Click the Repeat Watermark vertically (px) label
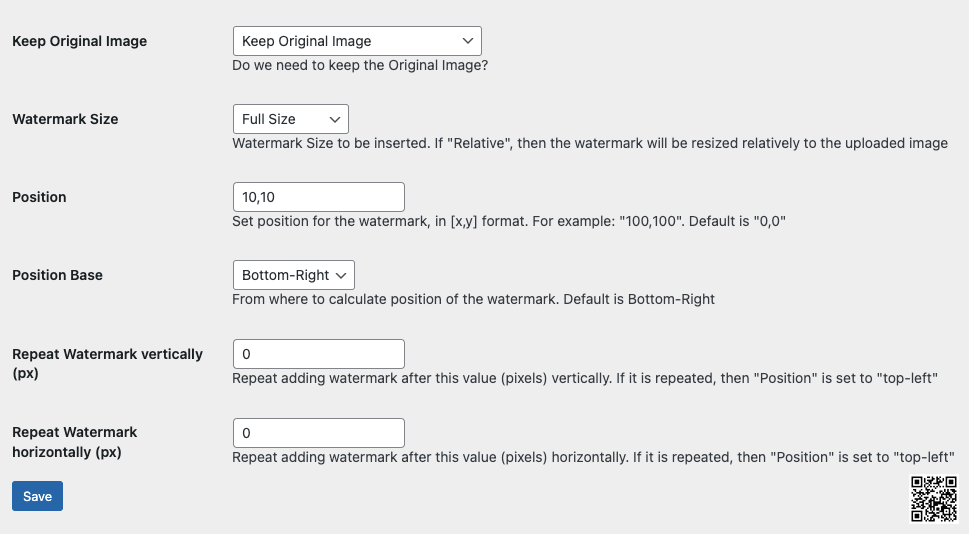 tap(108, 363)
